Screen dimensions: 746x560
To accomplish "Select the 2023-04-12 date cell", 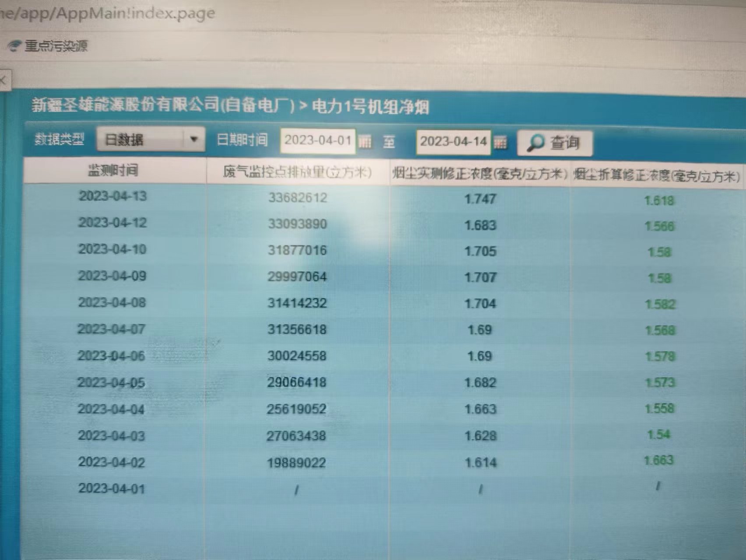I will pyautogui.click(x=113, y=223).
